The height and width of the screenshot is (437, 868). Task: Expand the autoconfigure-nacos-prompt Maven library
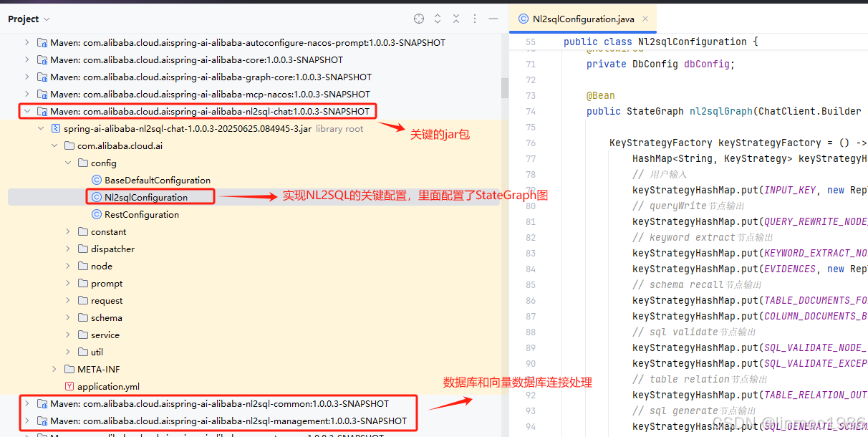tap(26, 42)
